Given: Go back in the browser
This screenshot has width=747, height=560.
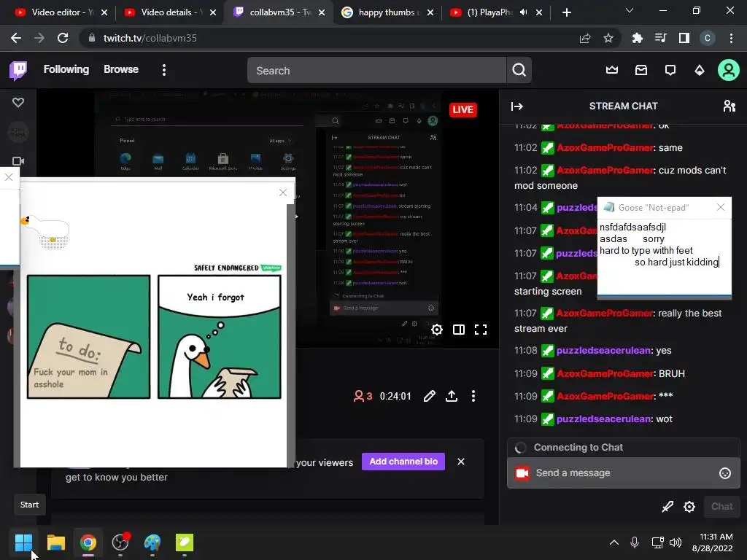Looking at the screenshot, I should coord(16,38).
